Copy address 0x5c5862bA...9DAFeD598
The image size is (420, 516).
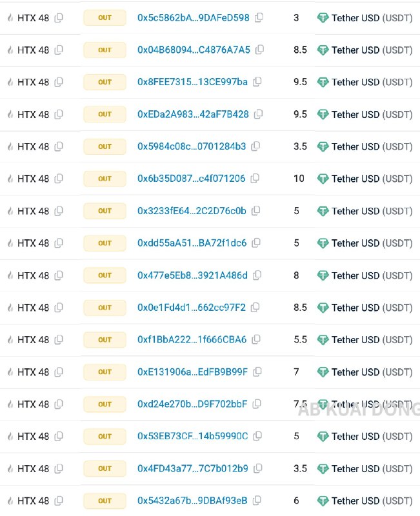pyautogui.click(x=259, y=17)
